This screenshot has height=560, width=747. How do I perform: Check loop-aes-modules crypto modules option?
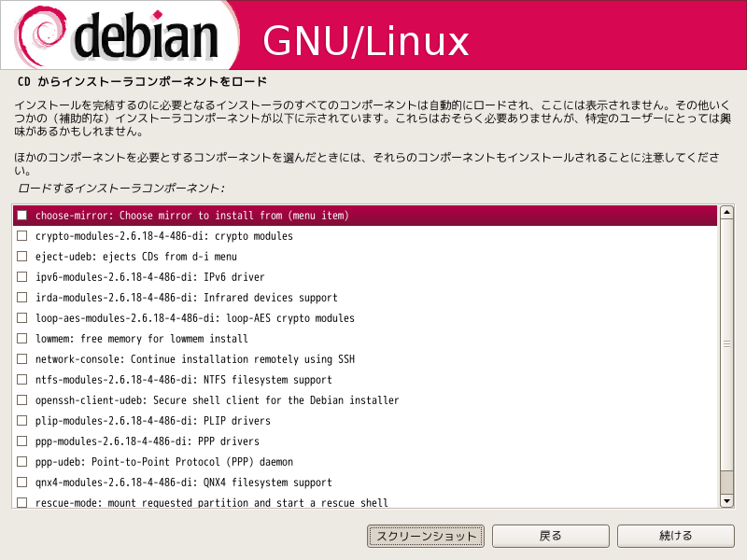[x=21, y=317]
